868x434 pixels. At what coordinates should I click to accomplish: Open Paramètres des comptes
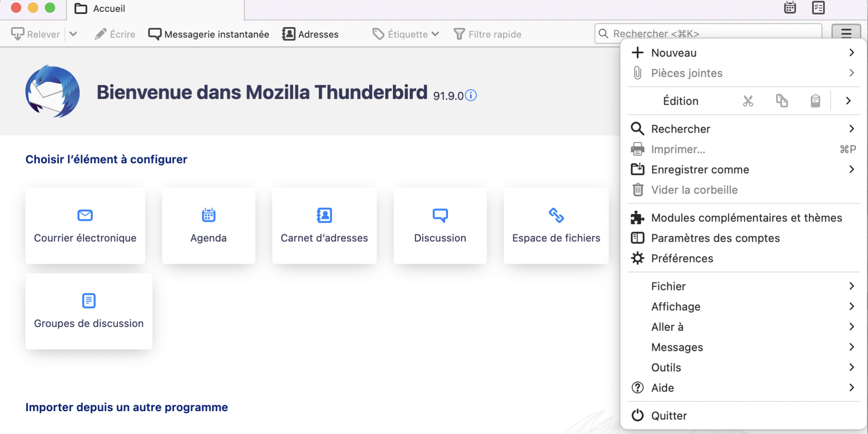[x=743, y=238]
